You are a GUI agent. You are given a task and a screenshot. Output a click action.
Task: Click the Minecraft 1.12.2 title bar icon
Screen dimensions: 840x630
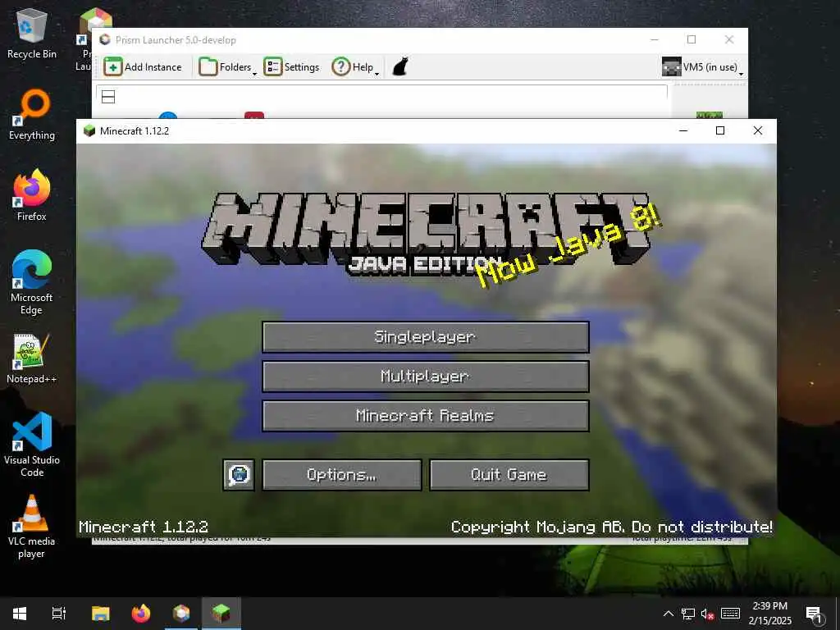pyautogui.click(x=89, y=130)
